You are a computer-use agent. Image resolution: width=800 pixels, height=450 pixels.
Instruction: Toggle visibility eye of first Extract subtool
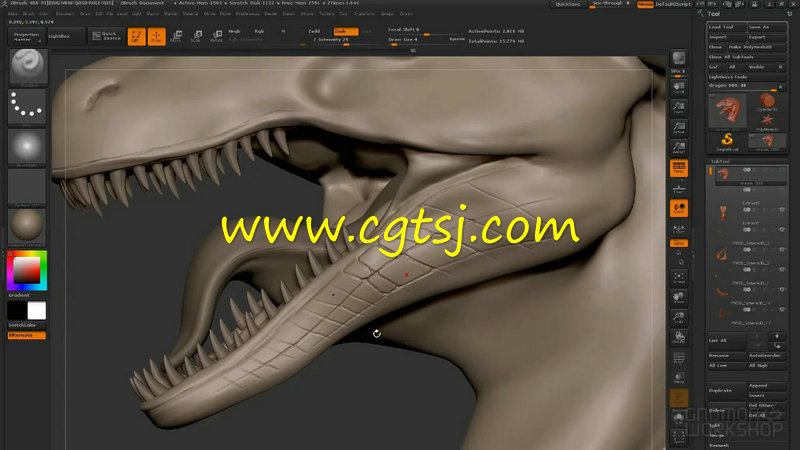(x=782, y=210)
